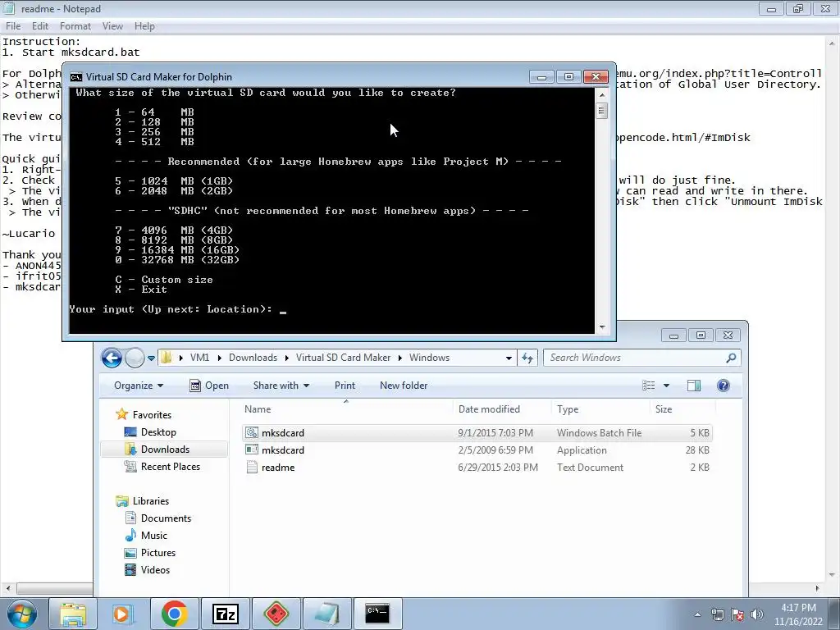Click Windows in the address breadcrumb

429,358
